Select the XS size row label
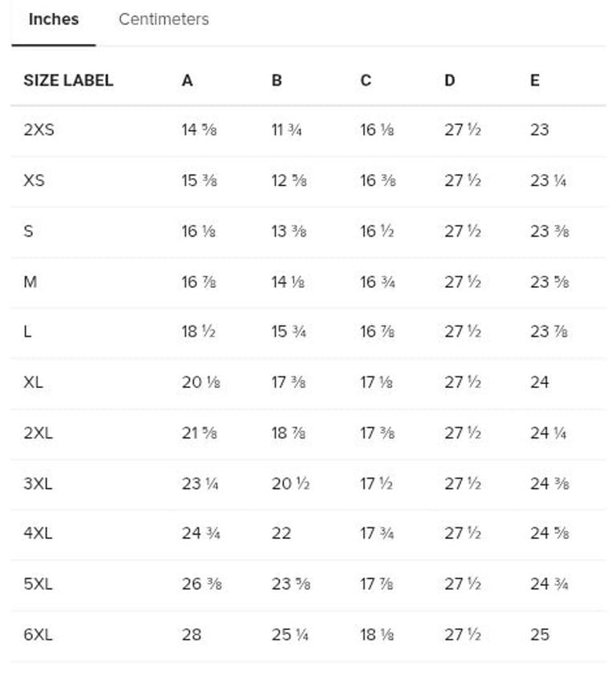This screenshot has height=691, width=616. [34, 180]
